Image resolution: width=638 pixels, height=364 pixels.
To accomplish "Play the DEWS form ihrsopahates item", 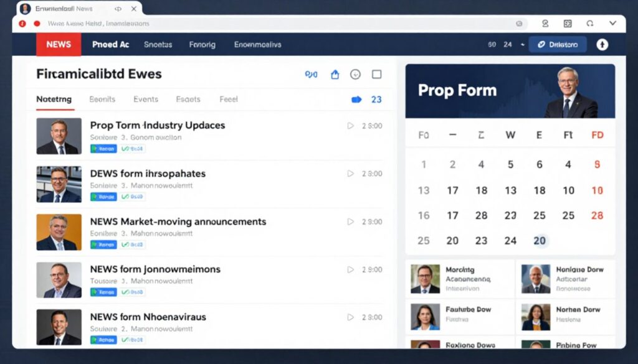I will (x=350, y=174).
